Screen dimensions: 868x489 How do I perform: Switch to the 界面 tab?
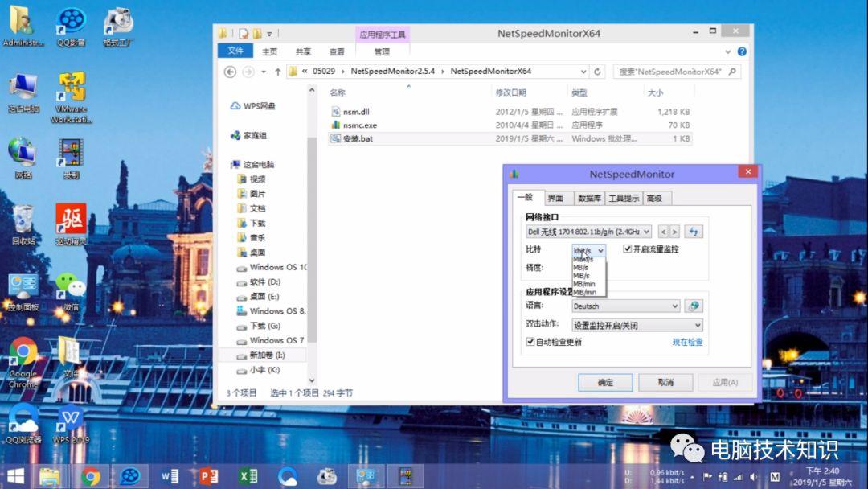click(555, 199)
